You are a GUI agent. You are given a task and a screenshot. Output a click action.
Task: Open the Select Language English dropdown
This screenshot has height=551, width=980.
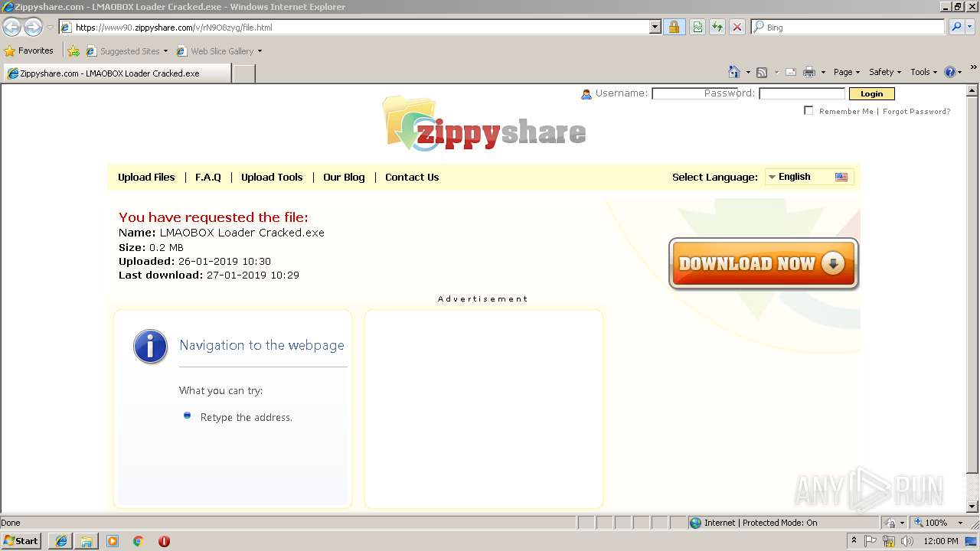(809, 177)
